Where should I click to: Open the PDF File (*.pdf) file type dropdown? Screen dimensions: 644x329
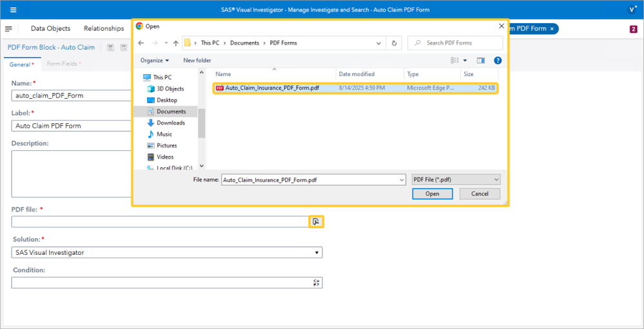(456, 180)
